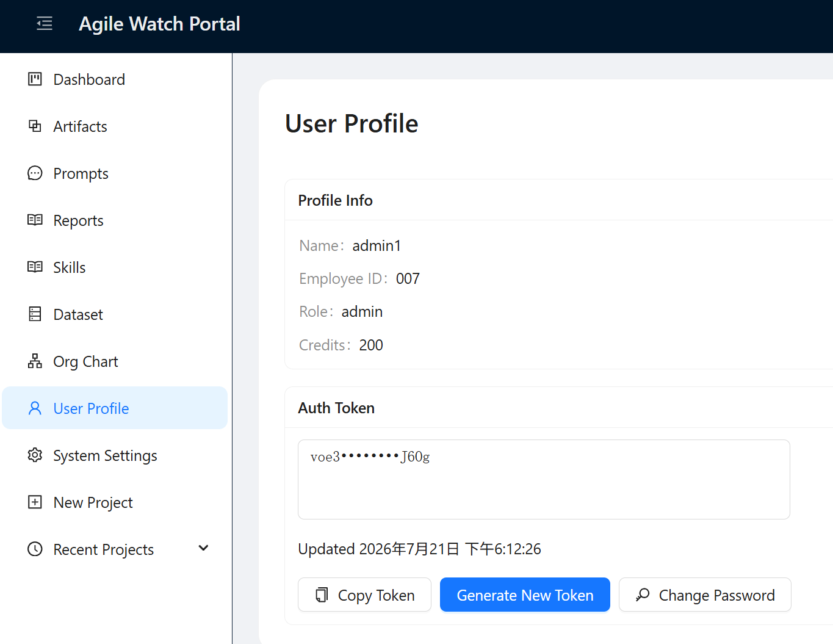Click the Credits: label
Screen dimensions: 833x644
(x=325, y=345)
